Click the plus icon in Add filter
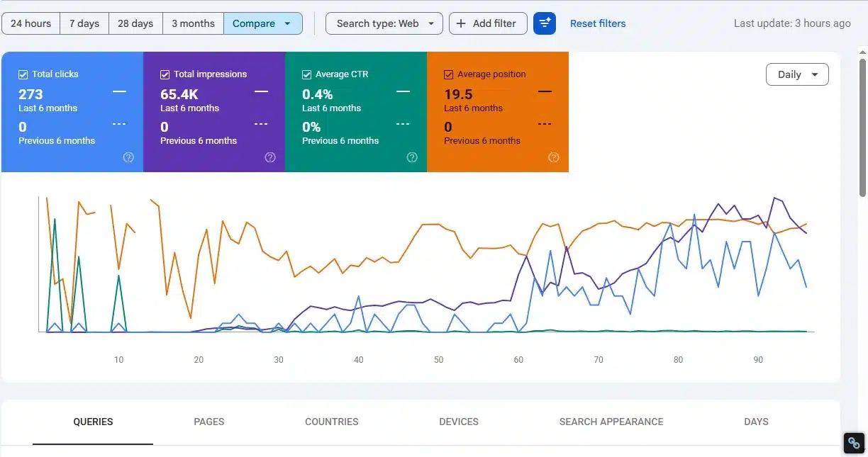The width and height of the screenshot is (868, 457). tap(461, 23)
